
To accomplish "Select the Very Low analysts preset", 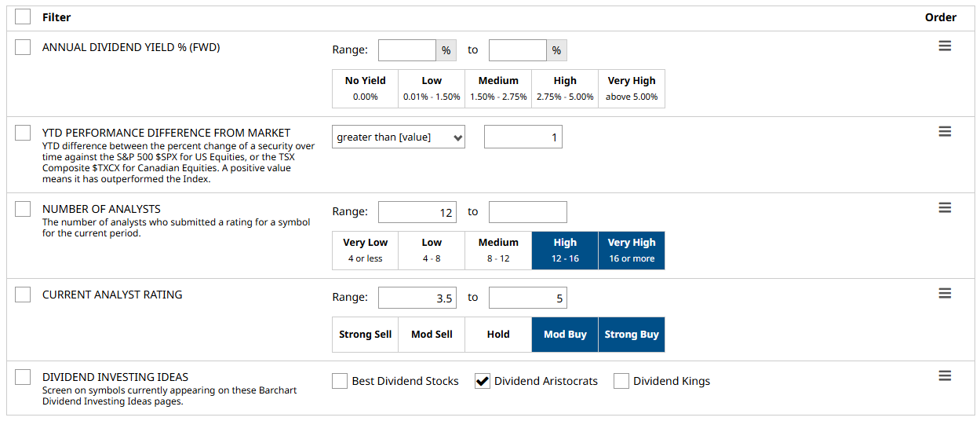I will pyautogui.click(x=365, y=251).
